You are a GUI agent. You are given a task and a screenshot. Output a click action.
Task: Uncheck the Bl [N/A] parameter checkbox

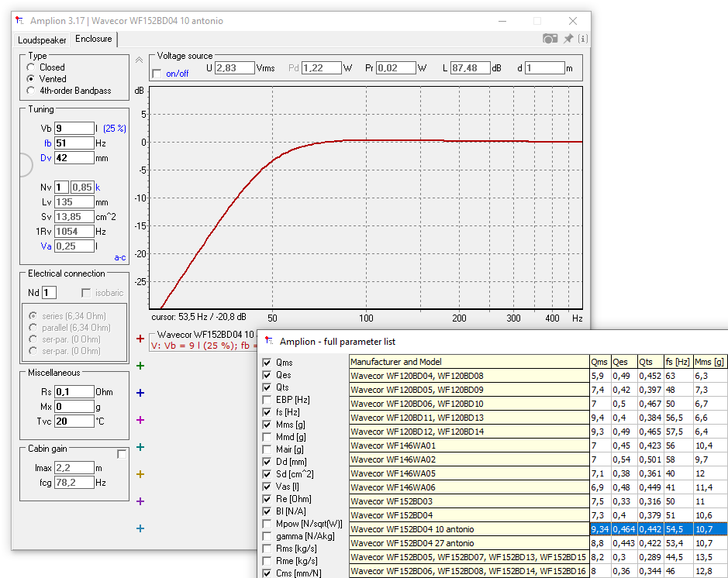point(267,511)
